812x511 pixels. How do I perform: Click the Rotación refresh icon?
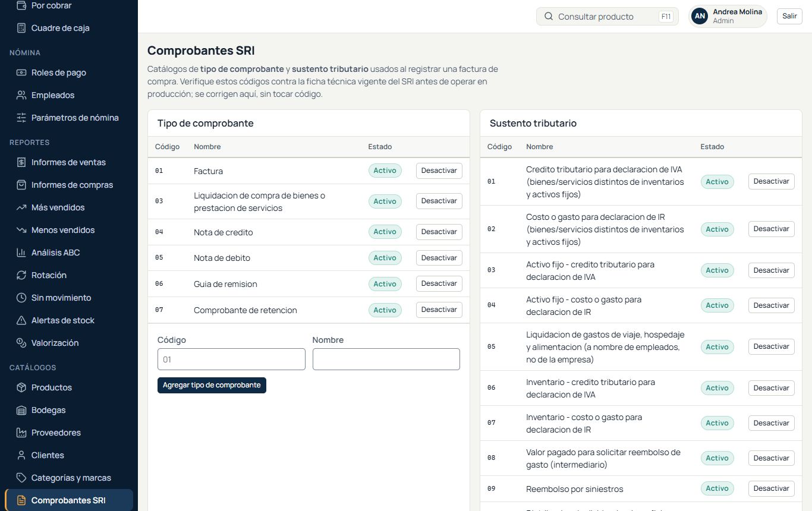coord(21,275)
